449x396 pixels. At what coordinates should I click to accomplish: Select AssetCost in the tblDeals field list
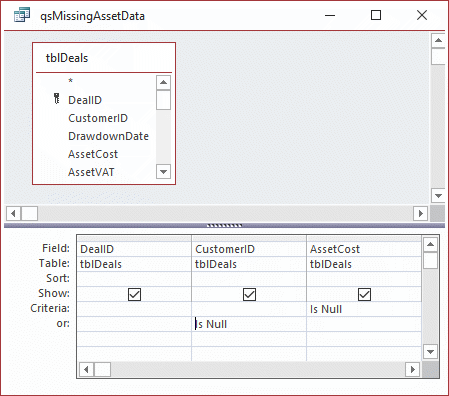click(93, 154)
